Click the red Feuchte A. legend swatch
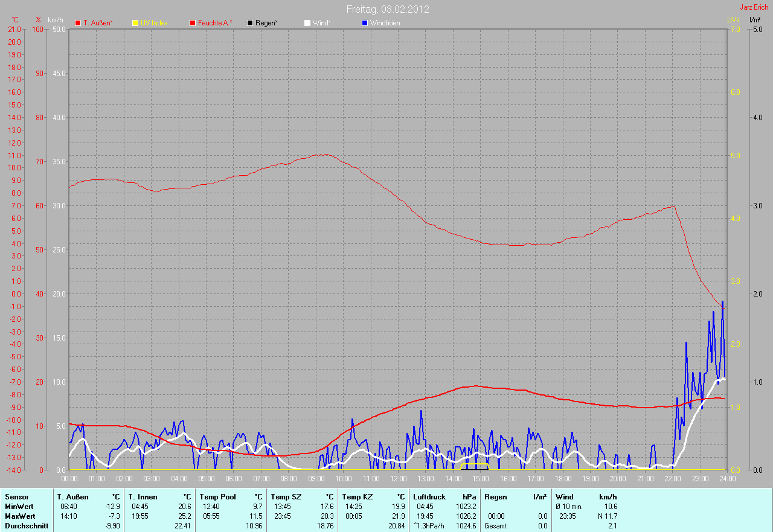Image resolution: width=773 pixels, height=532 pixels. [193, 23]
